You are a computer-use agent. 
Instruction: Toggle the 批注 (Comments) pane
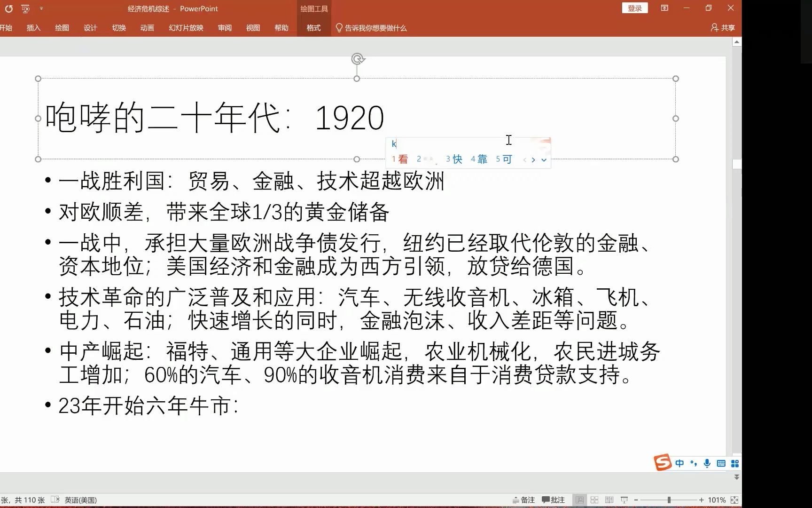point(554,500)
